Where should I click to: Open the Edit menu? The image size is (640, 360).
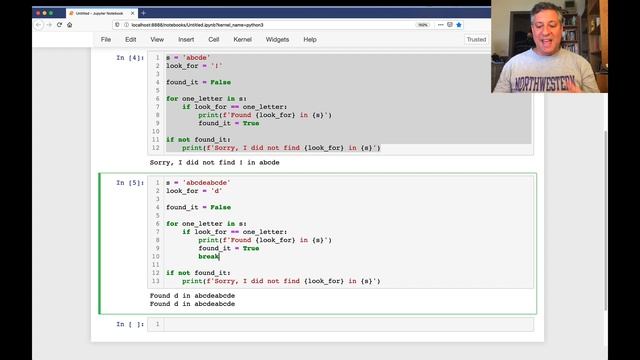[131, 40]
